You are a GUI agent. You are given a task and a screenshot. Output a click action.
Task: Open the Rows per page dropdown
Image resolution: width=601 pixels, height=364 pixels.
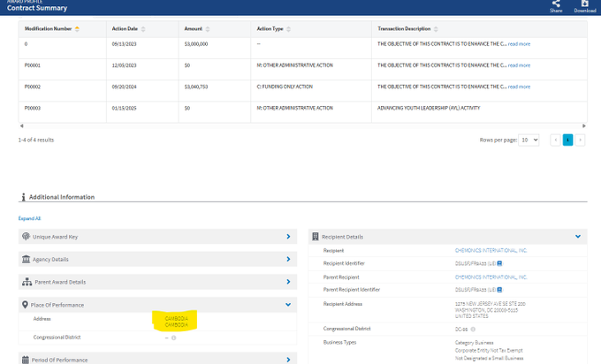pyautogui.click(x=529, y=140)
